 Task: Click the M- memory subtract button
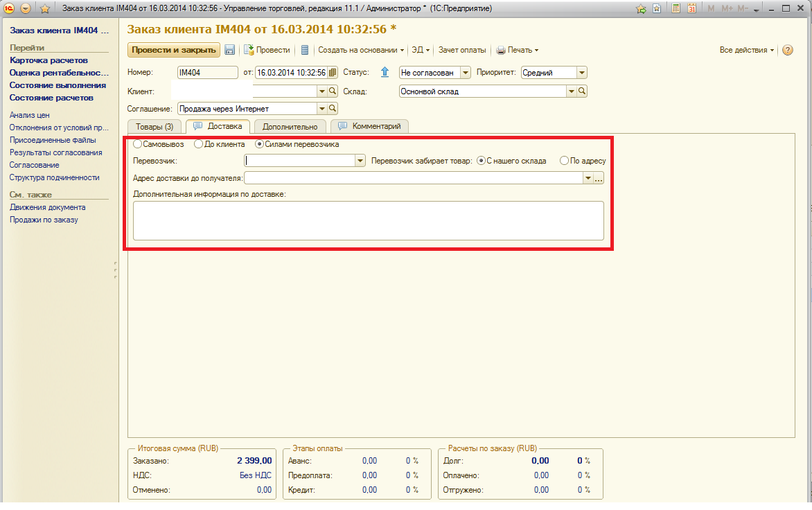pyautogui.click(x=743, y=8)
